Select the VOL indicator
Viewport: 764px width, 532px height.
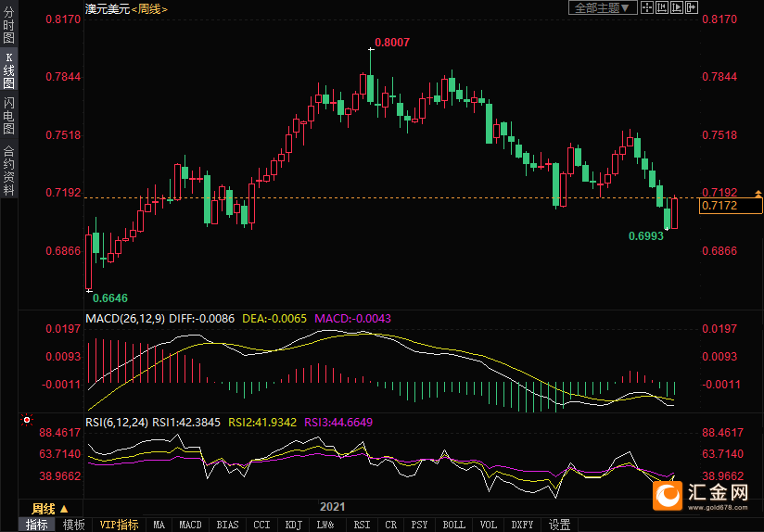[x=489, y=525]
